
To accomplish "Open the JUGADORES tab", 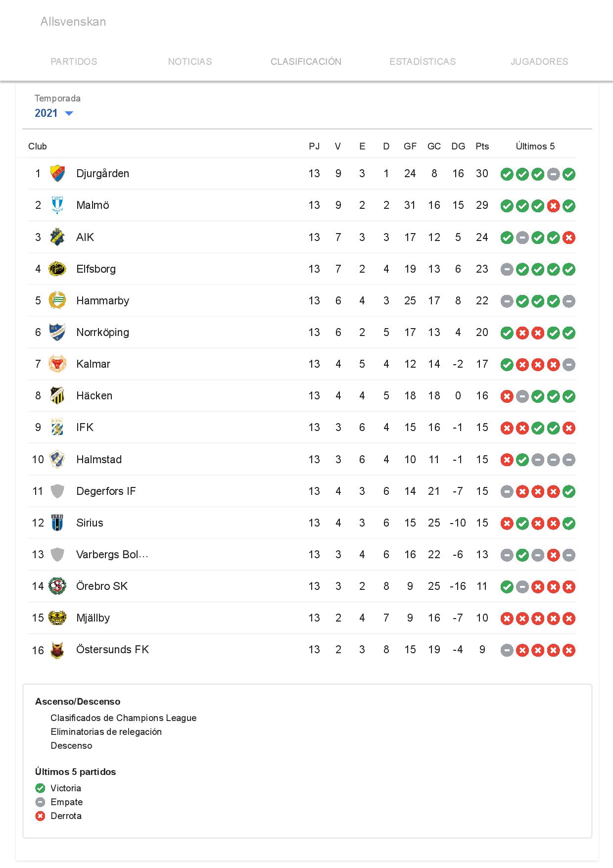I will tap(539, 61).
